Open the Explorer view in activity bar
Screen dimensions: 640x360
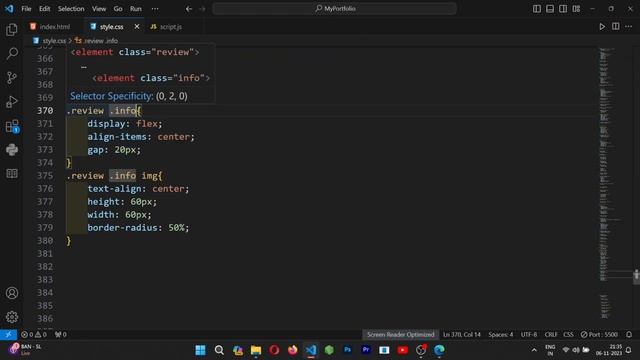click(12, 30)
